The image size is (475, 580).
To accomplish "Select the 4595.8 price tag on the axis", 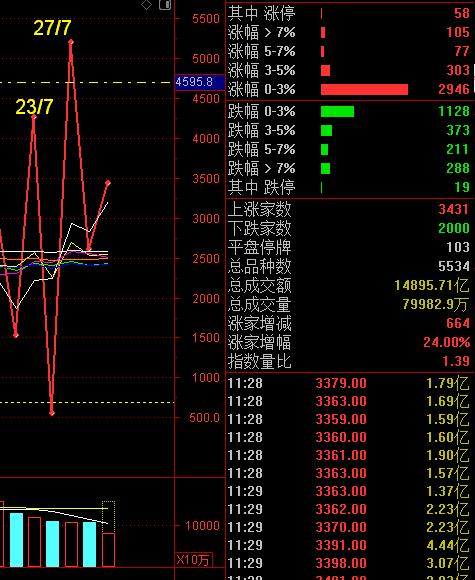I will coord(200,82).
